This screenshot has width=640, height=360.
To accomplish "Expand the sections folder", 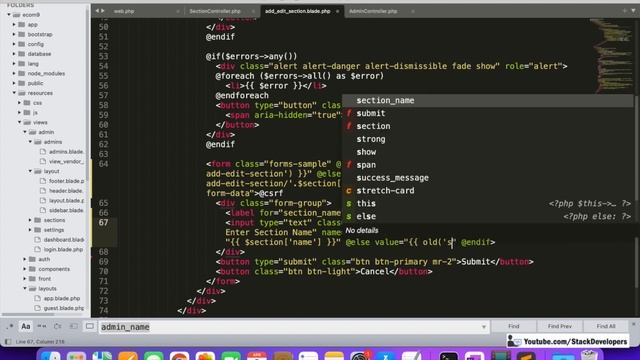I will [x=30, y=220].
